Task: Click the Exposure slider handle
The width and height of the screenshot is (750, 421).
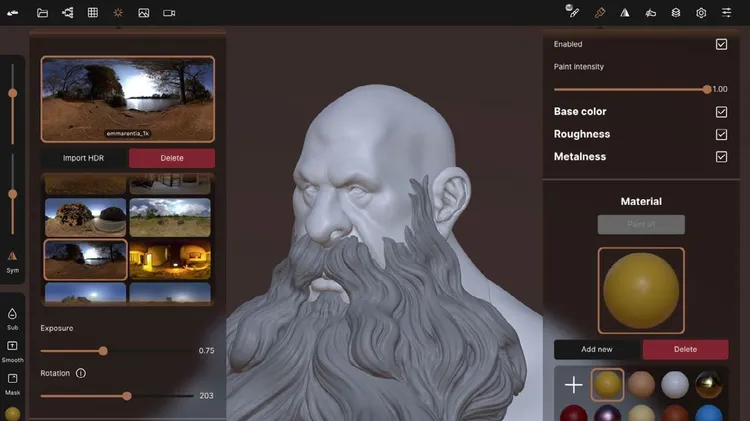Action: [103, 351]
